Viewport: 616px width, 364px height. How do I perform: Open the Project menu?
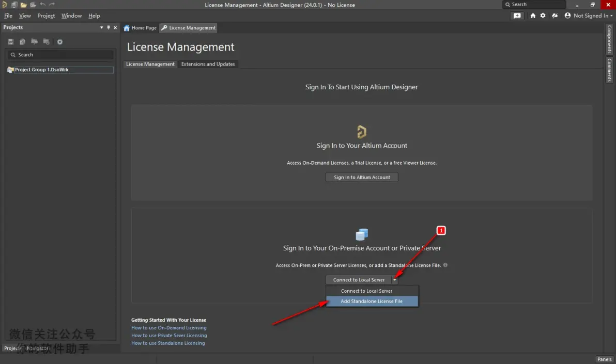point(46,15)
